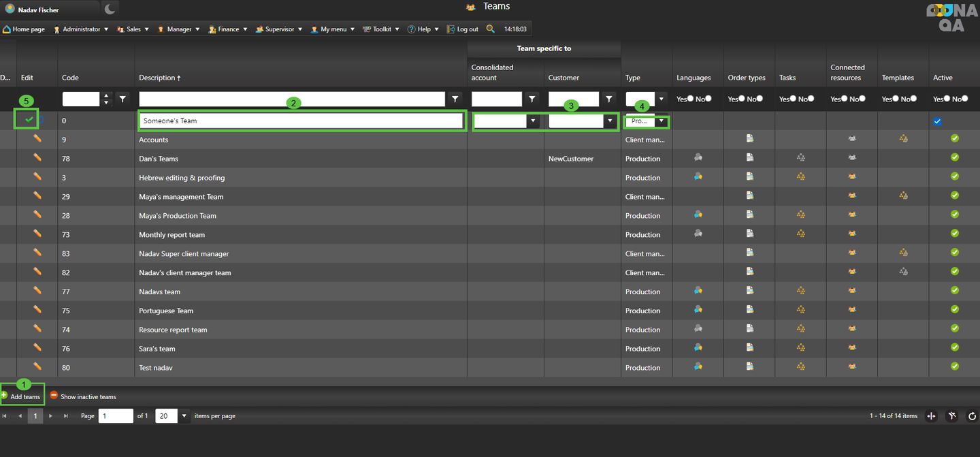This screenshot has height=457, width=980.
Task: Expand the Type dropdown in new team row
Action: click(660, 121)
